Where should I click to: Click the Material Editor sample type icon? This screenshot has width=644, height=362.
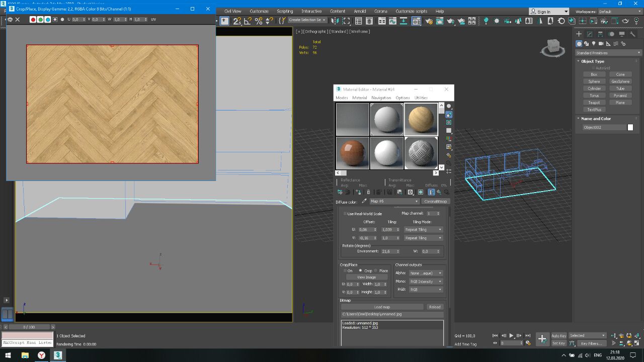(x=449, y=106)
